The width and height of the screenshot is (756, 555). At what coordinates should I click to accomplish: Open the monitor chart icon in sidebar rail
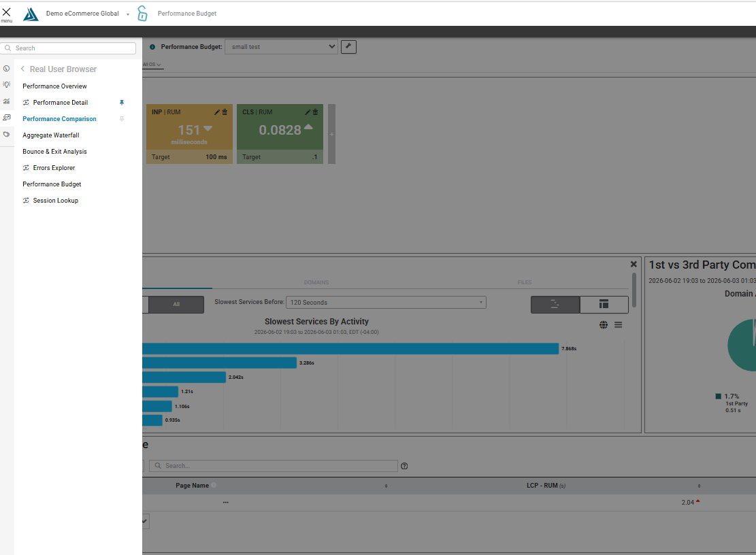6,118
